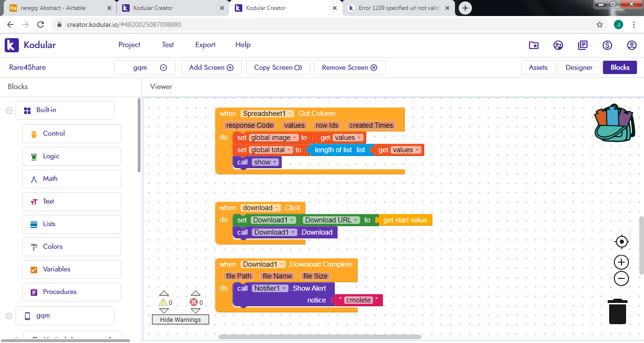Hide Warnings toggle button
644x343 pixels.
180,319
